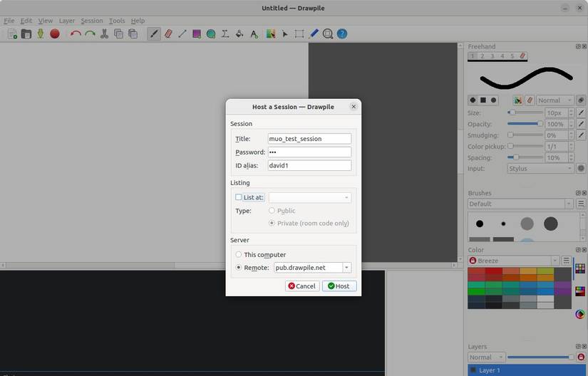This screenshot has height=376, width=588.
Task: Click the green Redo arrow icon
Action: click(90, 33)
